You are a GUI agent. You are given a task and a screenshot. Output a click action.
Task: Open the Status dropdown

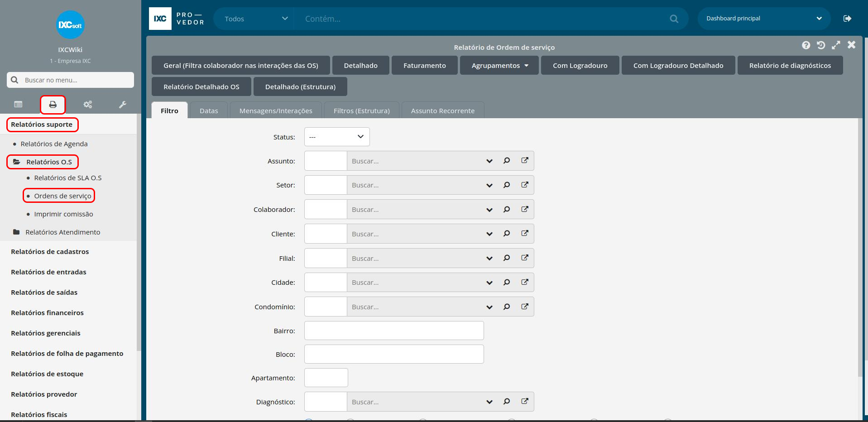pos(337,137)
